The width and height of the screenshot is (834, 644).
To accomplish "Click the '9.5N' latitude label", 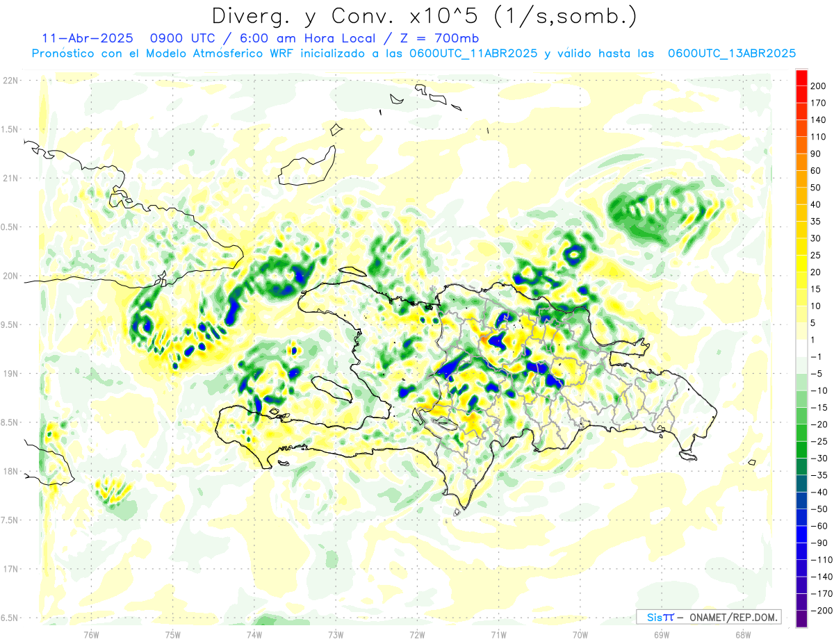I will pos(9,324).
